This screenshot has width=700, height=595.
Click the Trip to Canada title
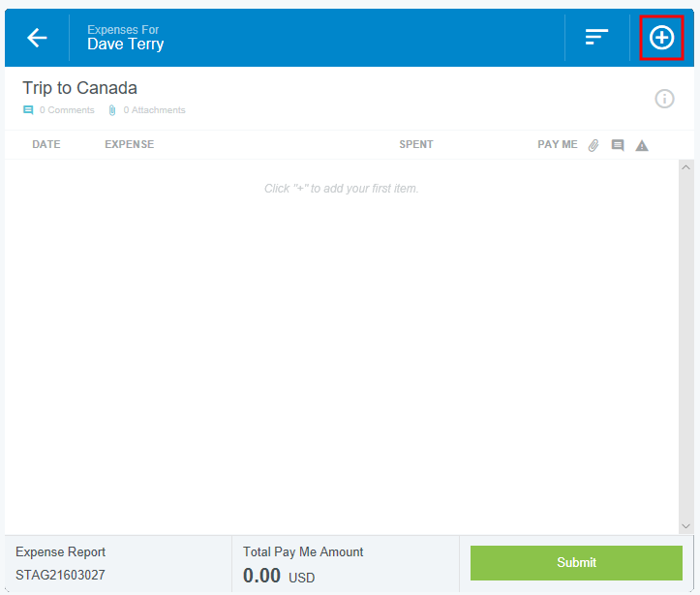click(80, 88)
